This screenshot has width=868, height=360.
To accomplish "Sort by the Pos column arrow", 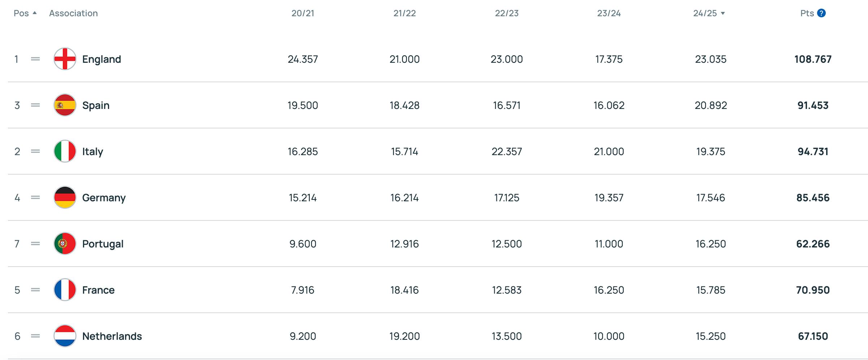I will click(x=35, y=13).
